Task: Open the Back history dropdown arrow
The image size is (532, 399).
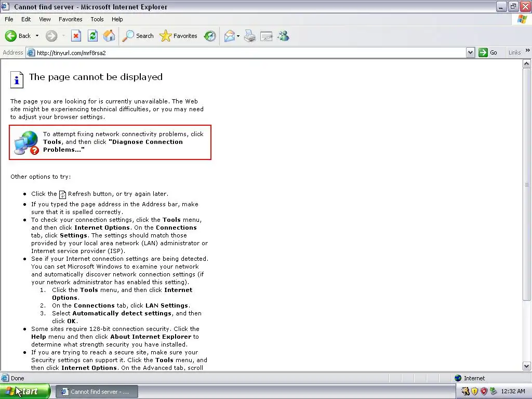Action: 37,36
